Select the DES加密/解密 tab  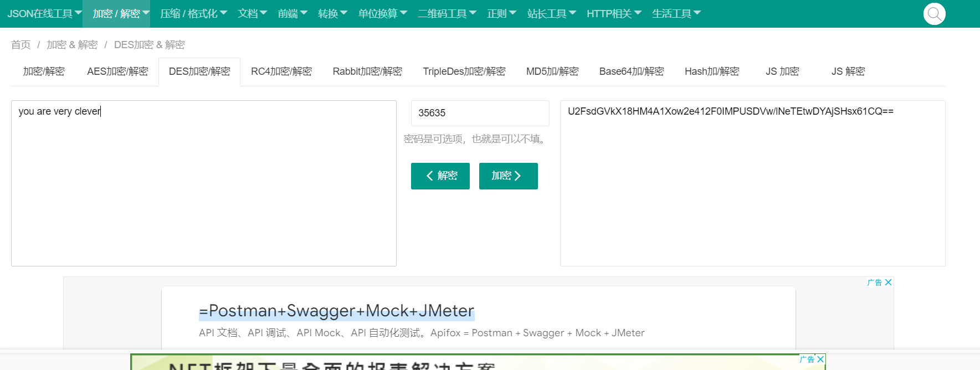(199, 71)
